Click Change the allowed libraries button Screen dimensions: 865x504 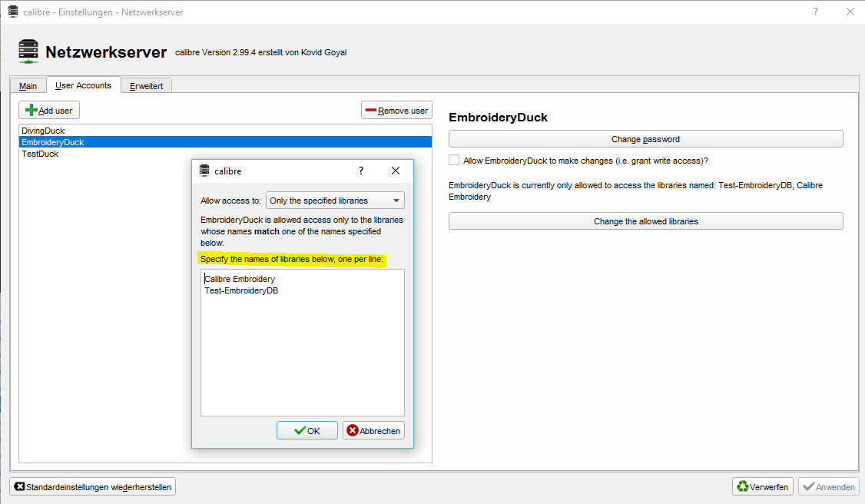645,221
